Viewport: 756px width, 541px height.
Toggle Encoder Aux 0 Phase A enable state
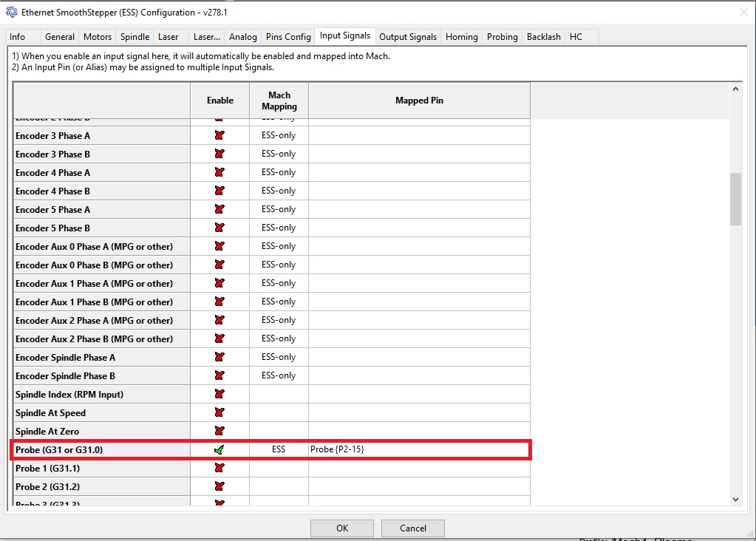[x=219, y=246]
